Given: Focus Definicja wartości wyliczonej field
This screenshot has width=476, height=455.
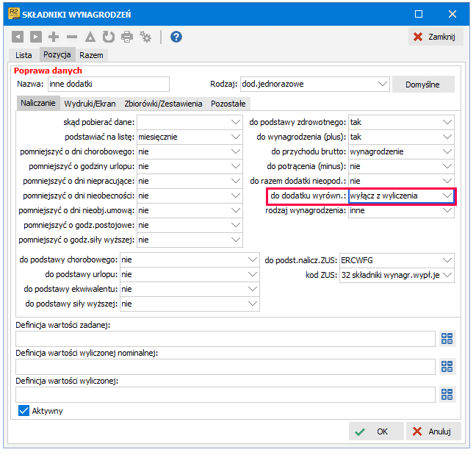Looking at the screenshot, I should click(226, 395).
